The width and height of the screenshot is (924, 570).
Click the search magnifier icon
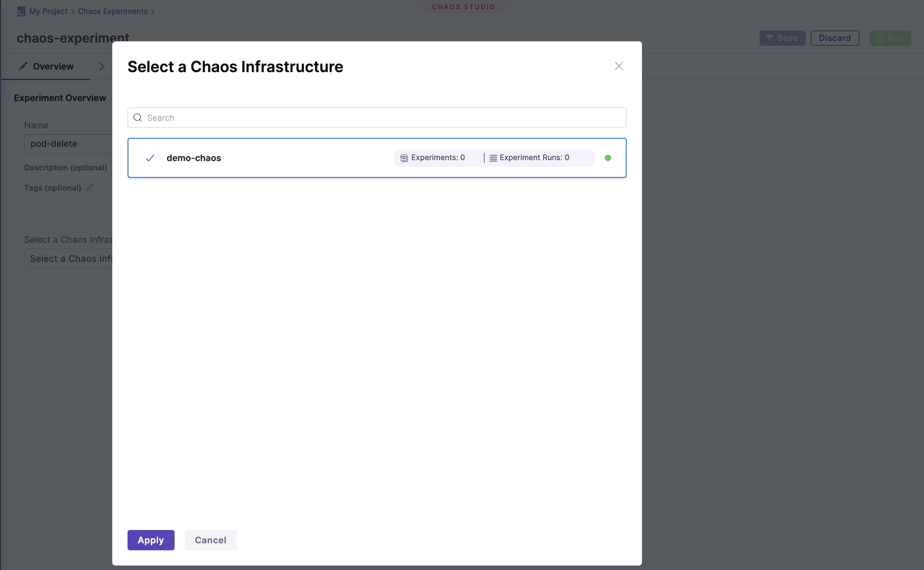click(x=138, y=118)
